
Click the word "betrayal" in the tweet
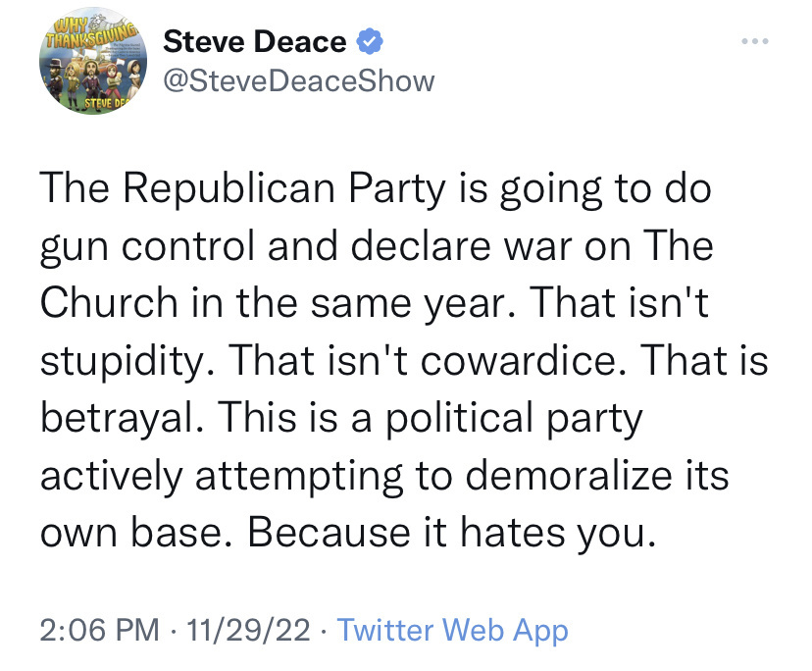click(x=119, y=417)
